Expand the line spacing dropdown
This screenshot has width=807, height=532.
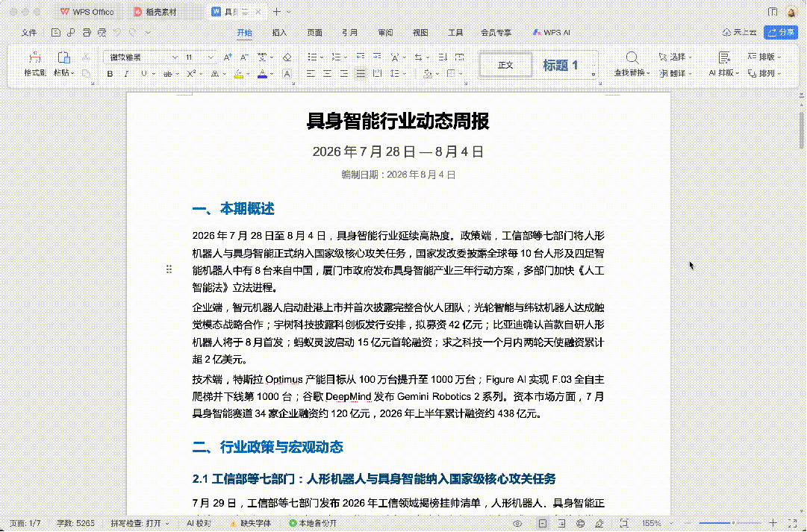[405, 74]
